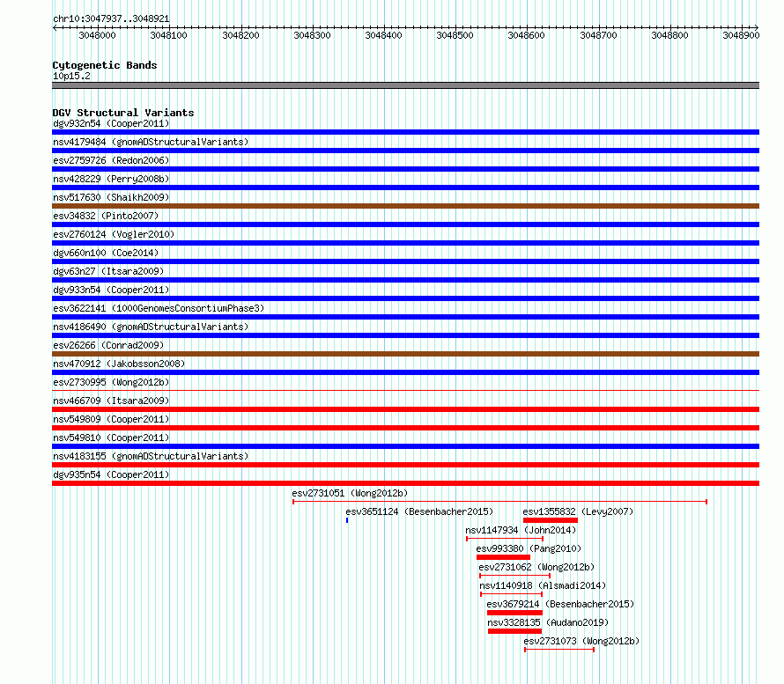Click the 10p15.2 band label
Image resolution: width=784 pixels, height=684 pixels.
[71, 76]
